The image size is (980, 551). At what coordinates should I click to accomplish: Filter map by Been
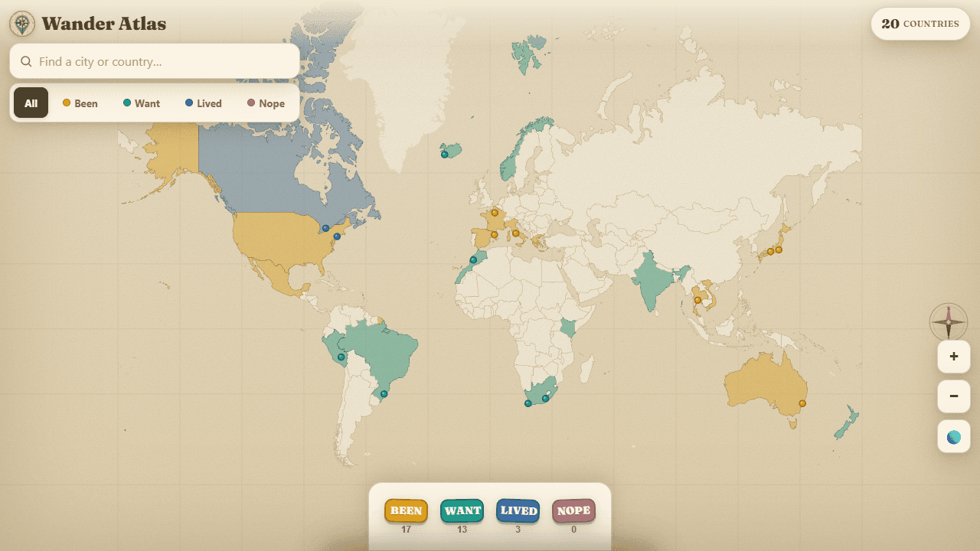point(80,103)
